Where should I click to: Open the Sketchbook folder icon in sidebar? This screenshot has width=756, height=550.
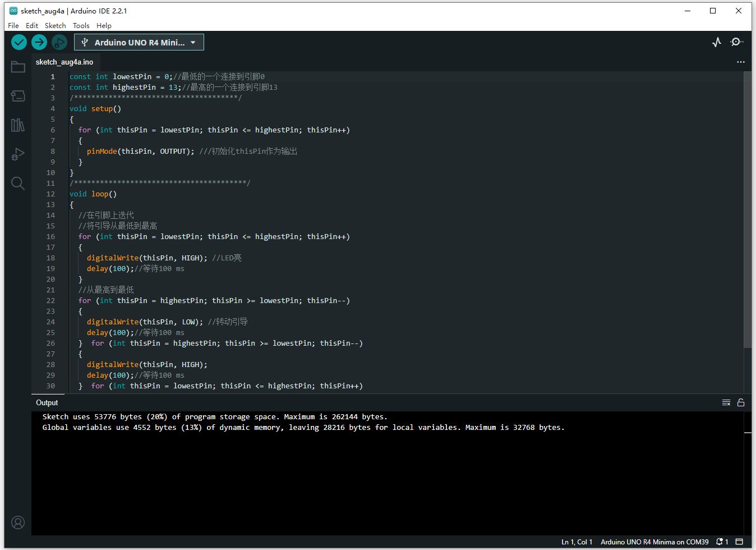(x=18, y=67)
